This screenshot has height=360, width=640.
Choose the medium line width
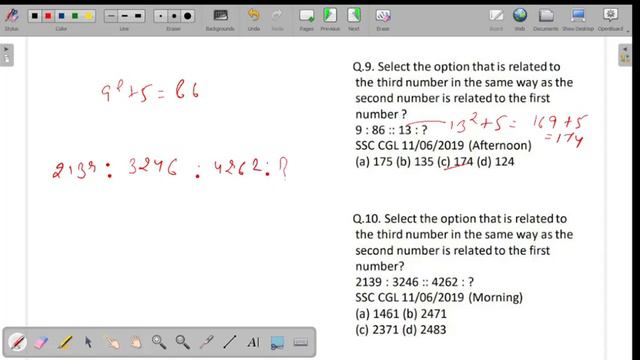pyautogui.click(x=124, y=16)
